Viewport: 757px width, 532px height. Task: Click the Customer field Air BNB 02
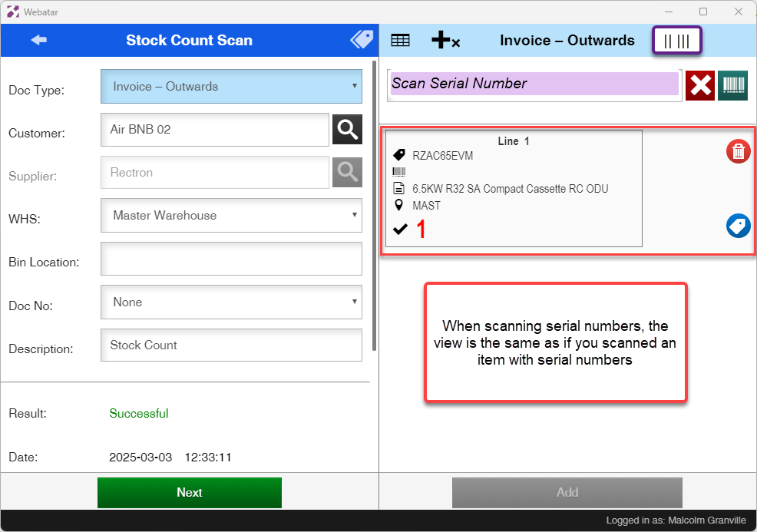(215, 130)
